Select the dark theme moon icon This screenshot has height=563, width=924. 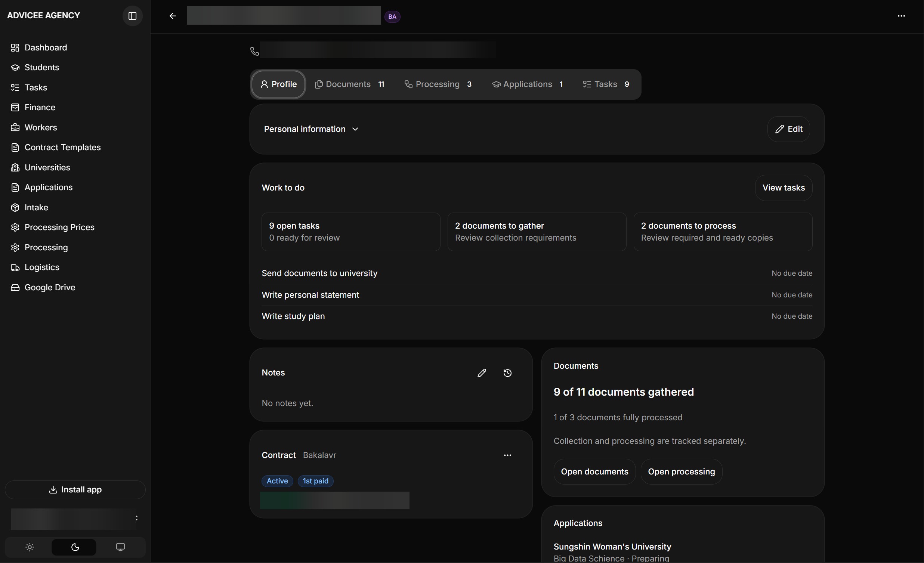75,547
